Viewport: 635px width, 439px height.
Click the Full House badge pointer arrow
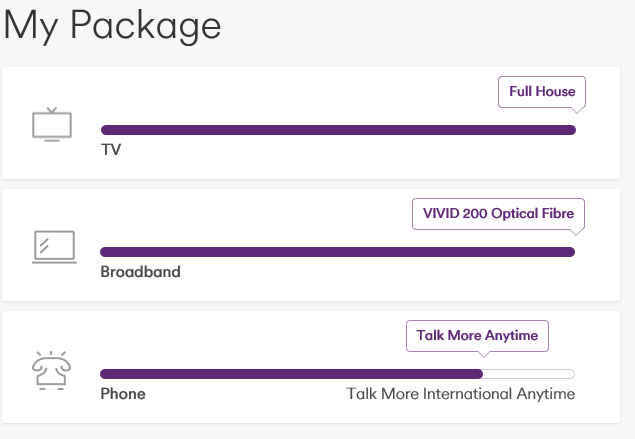(577, 110)
